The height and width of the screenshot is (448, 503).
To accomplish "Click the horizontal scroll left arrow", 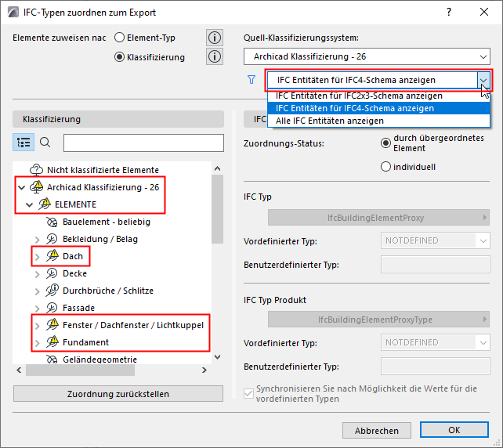I will [19, 370].
